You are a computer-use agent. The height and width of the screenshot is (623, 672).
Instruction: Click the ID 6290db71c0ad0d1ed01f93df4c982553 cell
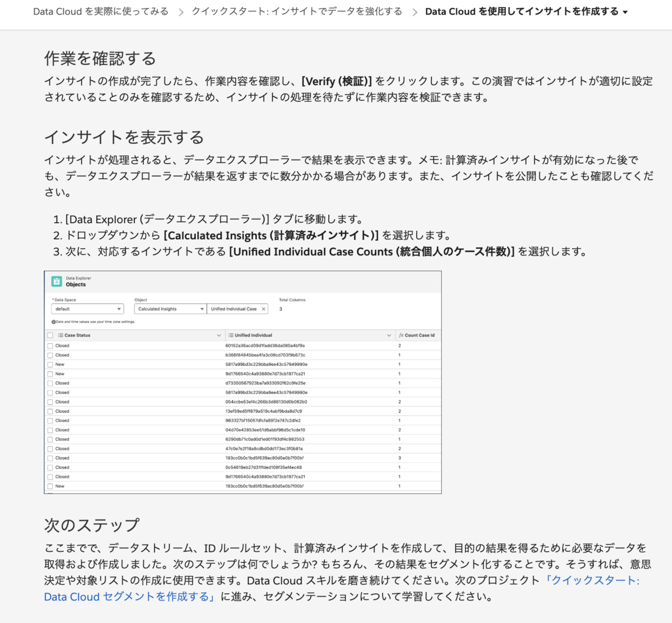[265, 439]
